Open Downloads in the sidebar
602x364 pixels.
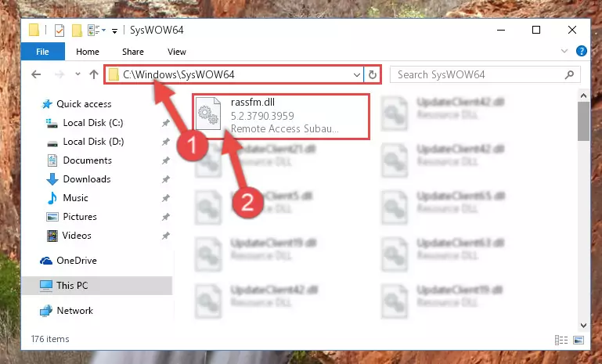87,179
